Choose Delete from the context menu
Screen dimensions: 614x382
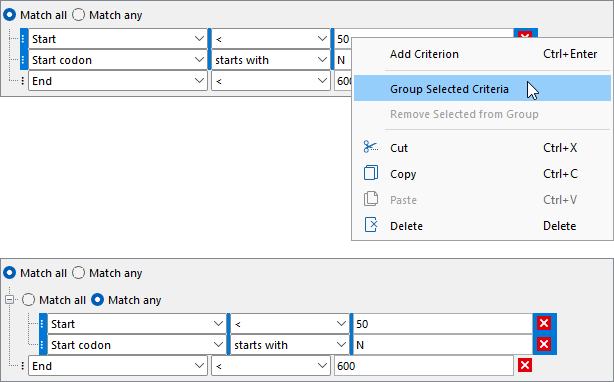(x=482, y=226)
